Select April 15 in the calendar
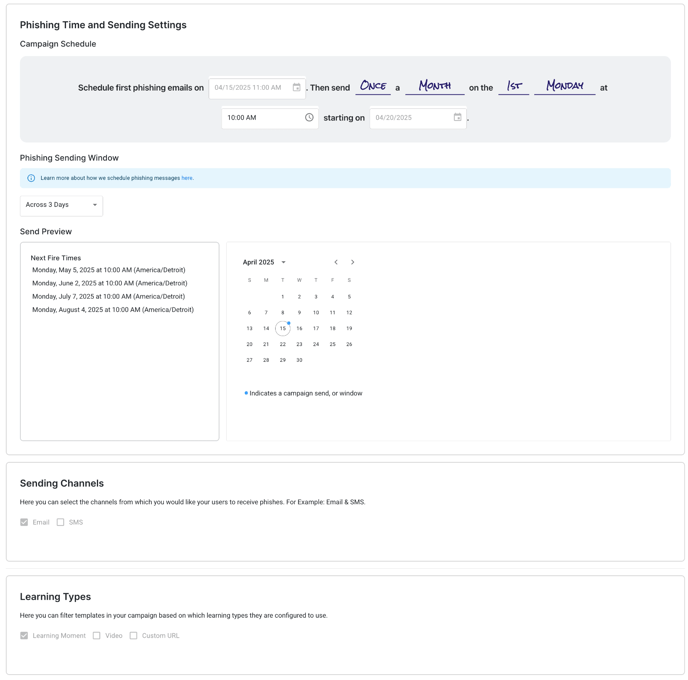Image resolution: width=688 pixels, height=680 pixels. point(283,328)
